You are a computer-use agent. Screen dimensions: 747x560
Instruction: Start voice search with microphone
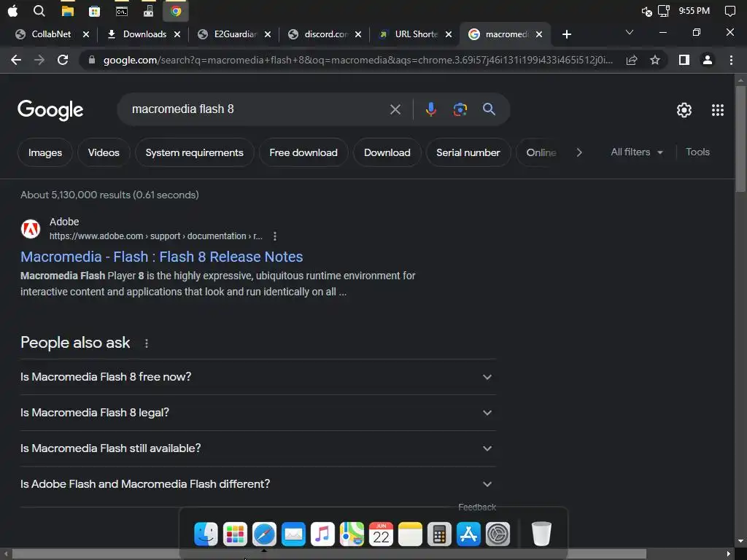430,109
